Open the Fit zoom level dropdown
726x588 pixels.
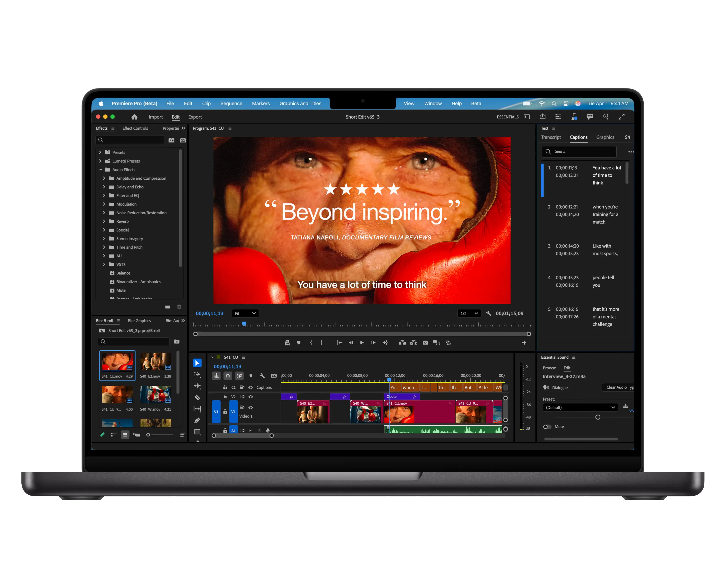tap(245, 313)
